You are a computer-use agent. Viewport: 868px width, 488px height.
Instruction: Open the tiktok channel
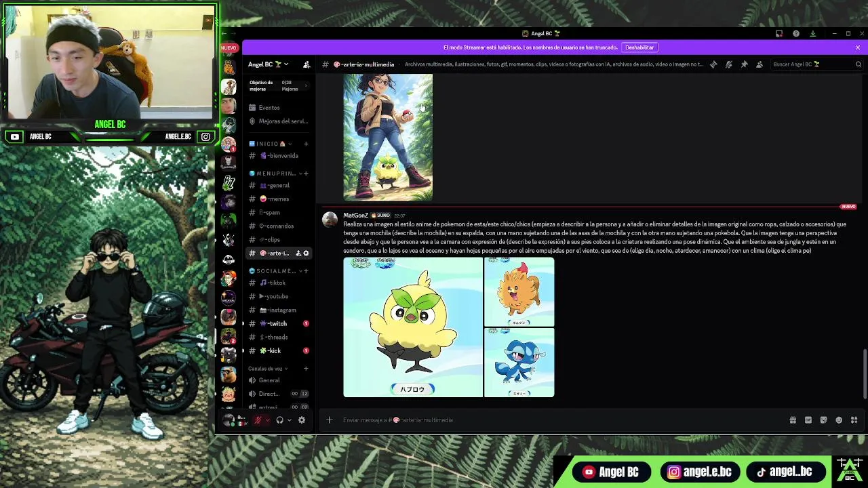pyautogui.click(x=278, y=283)
